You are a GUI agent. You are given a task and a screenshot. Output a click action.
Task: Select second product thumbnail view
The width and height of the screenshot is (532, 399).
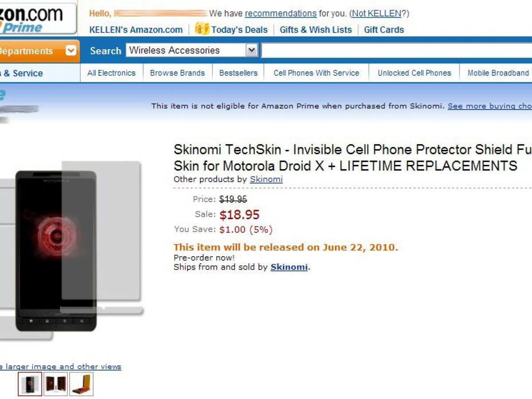pyautogui.click(x=56, y=384)
